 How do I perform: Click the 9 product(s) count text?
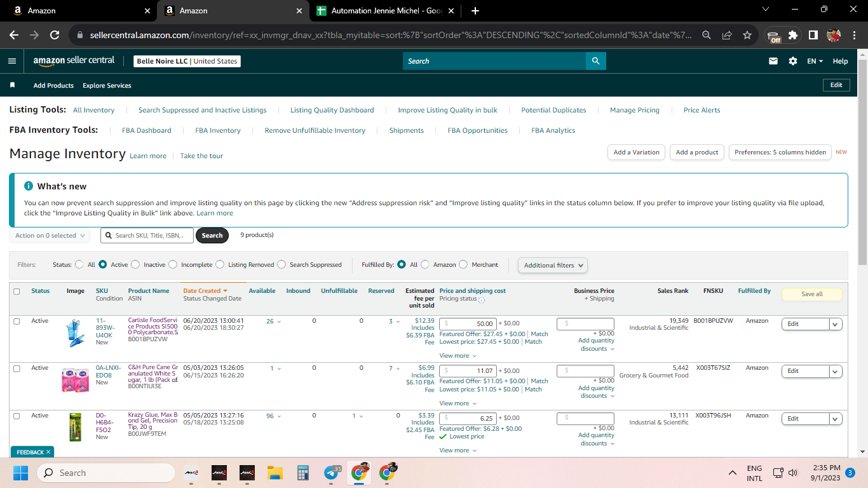[257, 235]
